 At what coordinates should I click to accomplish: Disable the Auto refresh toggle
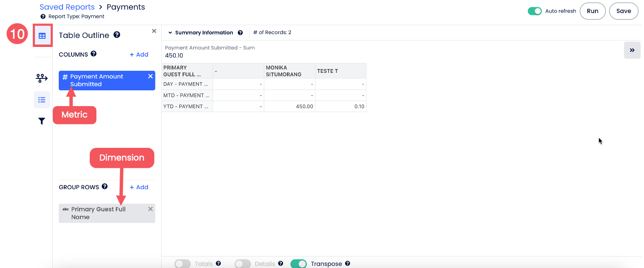coord(535,11)
